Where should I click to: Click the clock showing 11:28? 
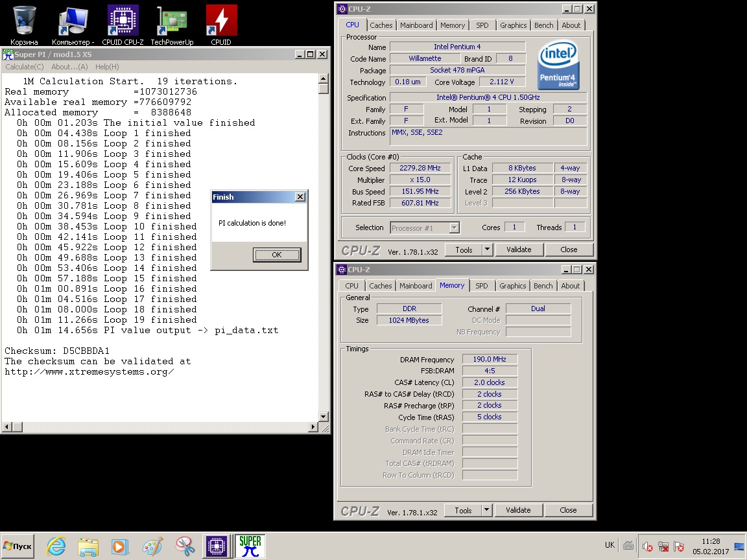tap(711, 541)
